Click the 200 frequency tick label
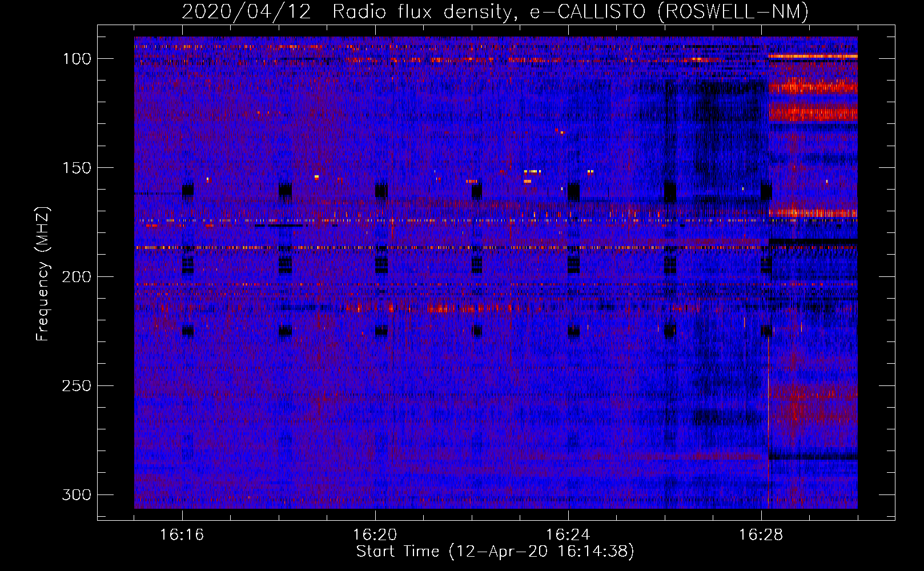924x571 pixels. point(76,277)
